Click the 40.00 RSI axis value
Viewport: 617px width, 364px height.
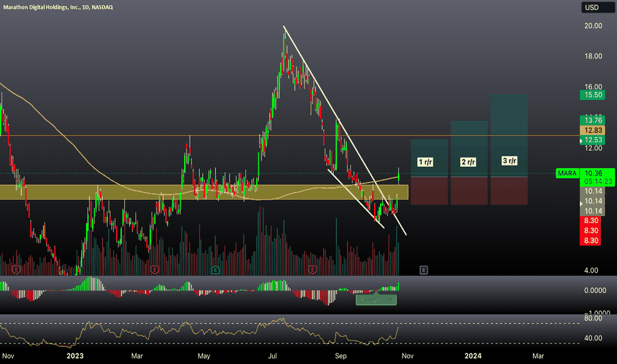pyautogui.click(x=593, y=338)
